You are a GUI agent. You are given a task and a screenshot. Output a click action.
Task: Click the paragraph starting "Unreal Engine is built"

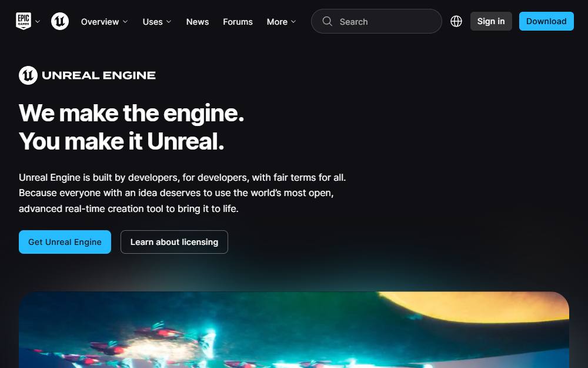182,193
